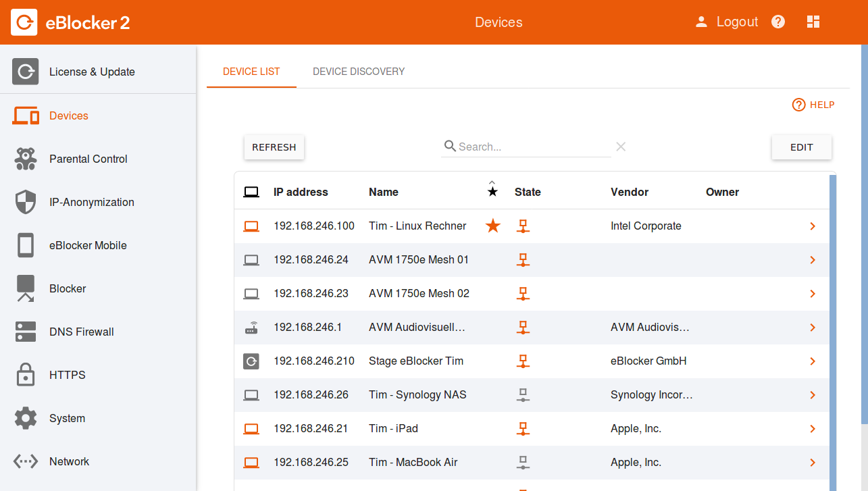868x491 pixels.
Task: Click the page vertical scrollbar thumb
Action: click(x=865, y=234)
